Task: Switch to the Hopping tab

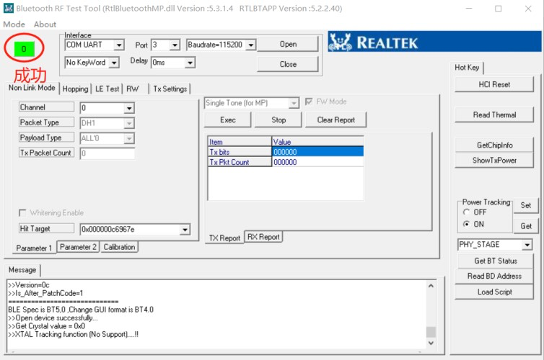Action: [75, 89]
